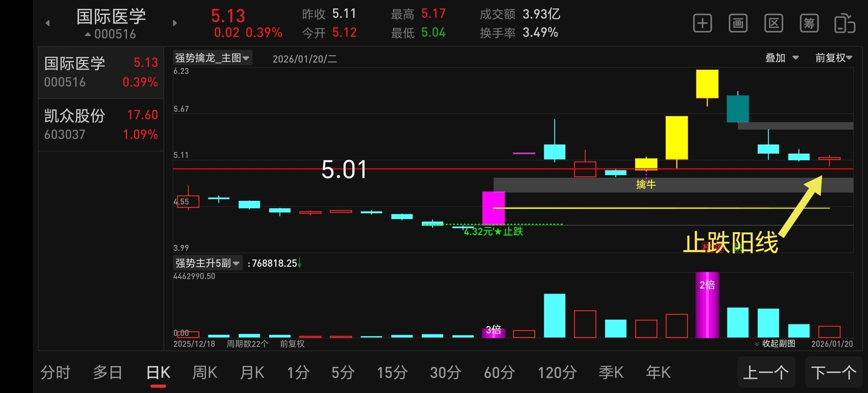This screenshot has width=868, height=393.
Task: Switch to the 周K tab
Action: [205, 373]
